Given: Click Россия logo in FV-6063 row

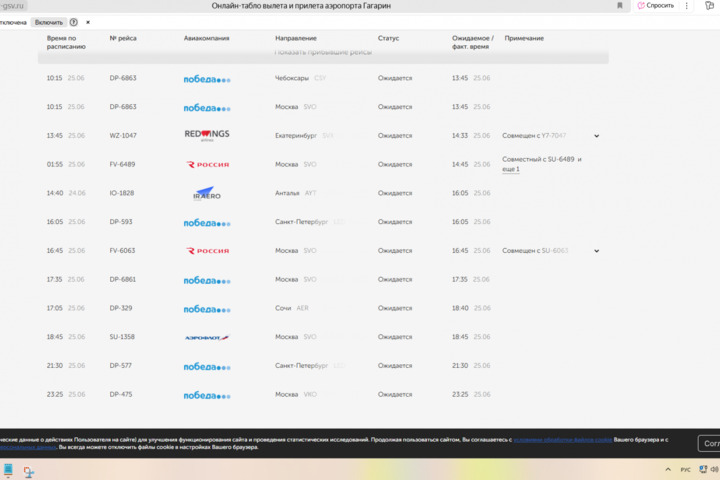Looking at the screenshot, I should pyautogui.click(x=208, y=251).
